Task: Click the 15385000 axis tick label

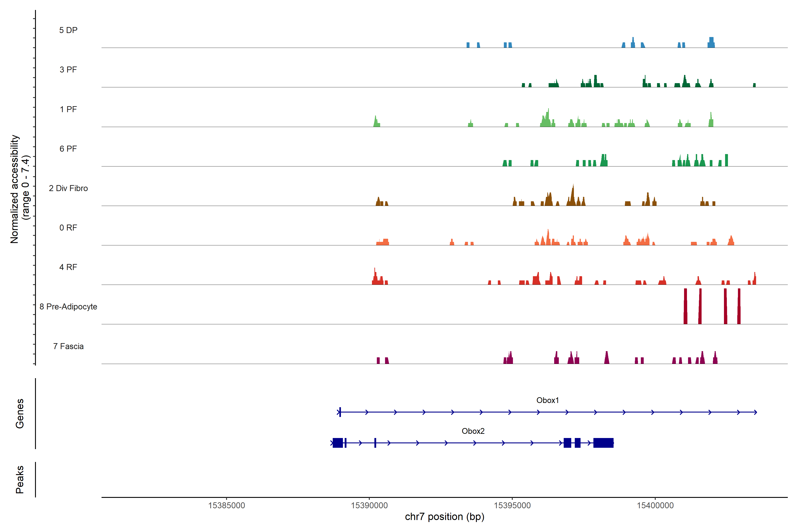Action: click(226, 505)
